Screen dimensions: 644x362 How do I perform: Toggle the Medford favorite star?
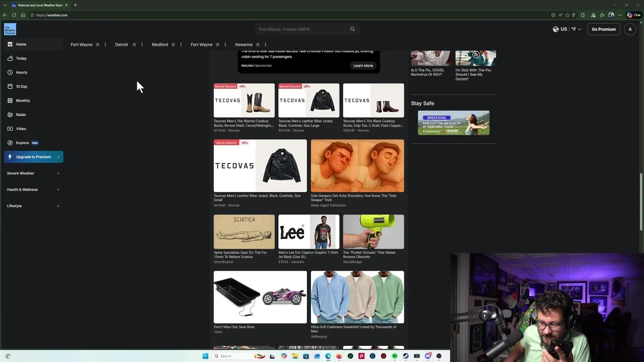tap(173, 45)
